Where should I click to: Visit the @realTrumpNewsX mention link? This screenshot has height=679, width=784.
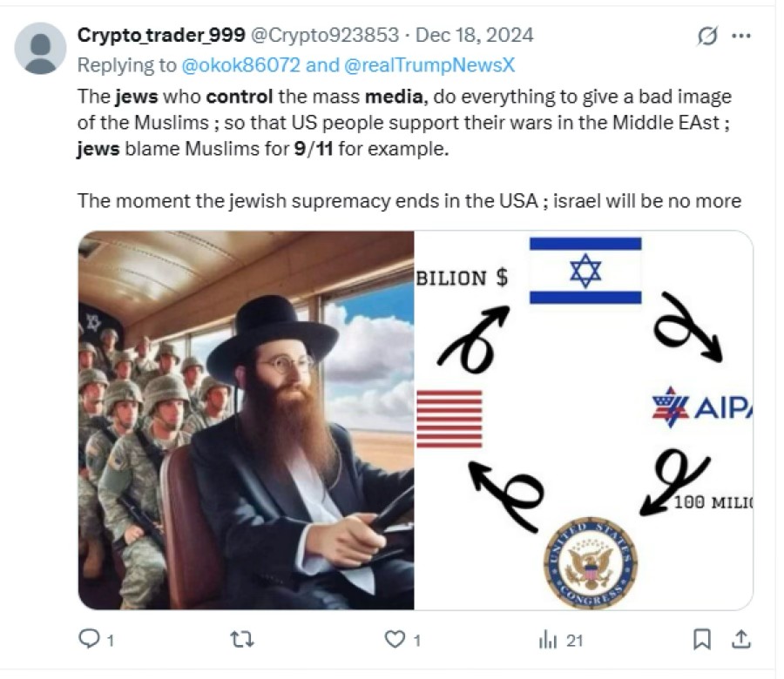[x=429, y=65]
